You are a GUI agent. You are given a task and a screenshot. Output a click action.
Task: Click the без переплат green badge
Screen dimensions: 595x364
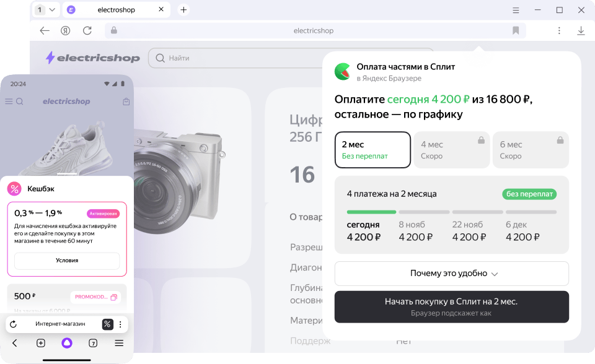(x=529, y=194)
